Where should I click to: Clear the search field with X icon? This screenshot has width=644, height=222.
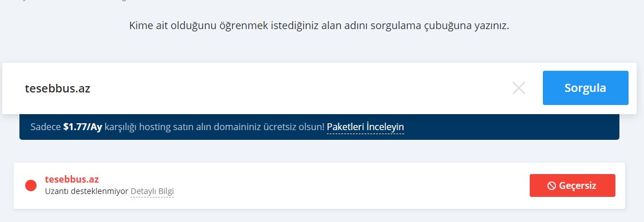[x=519, y=88]
